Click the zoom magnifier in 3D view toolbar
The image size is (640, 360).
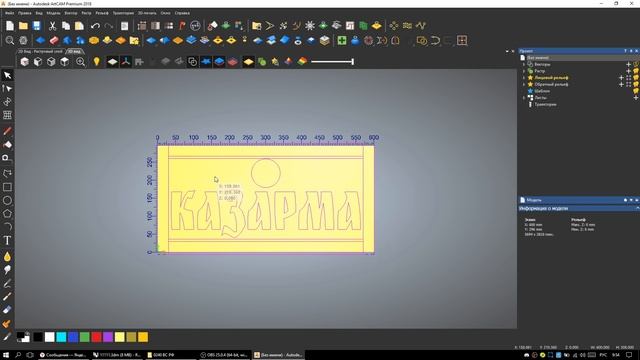pyautogui.click(x=80, y=62)
